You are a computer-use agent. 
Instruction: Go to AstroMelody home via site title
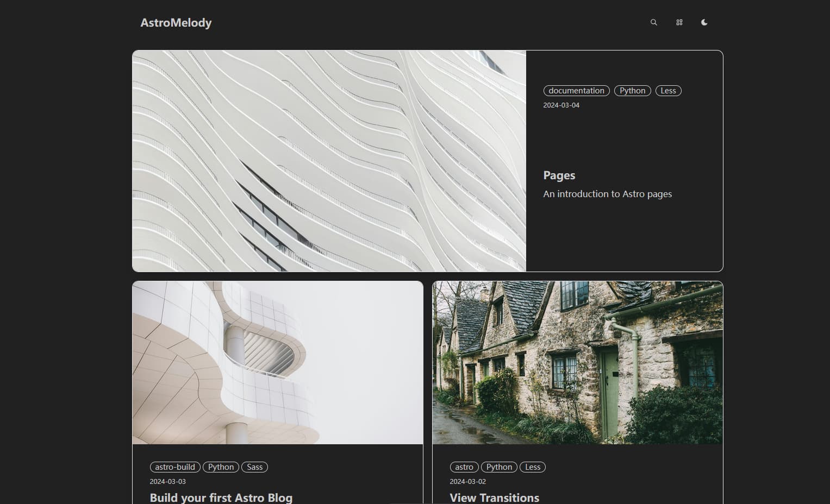click(176, 23)
